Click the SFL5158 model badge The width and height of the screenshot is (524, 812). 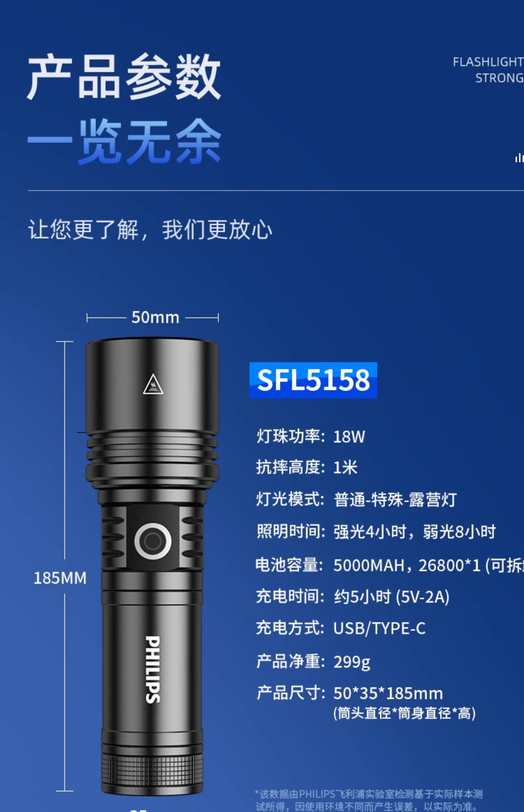coord(313,380)
